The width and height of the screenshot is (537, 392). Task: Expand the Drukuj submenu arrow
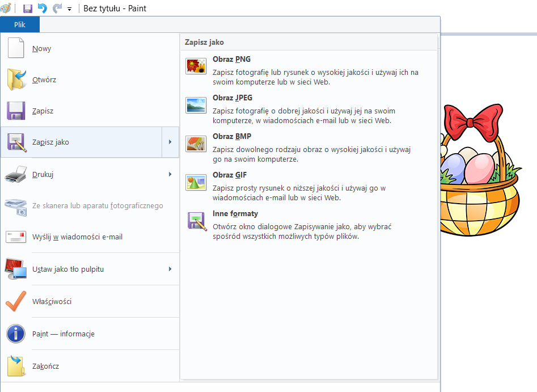pyautogui.click(x=170, y=174)
